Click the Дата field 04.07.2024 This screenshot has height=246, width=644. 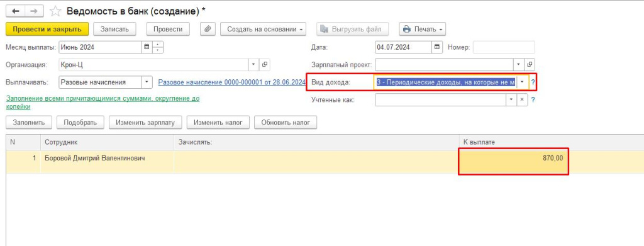point(403,47)
